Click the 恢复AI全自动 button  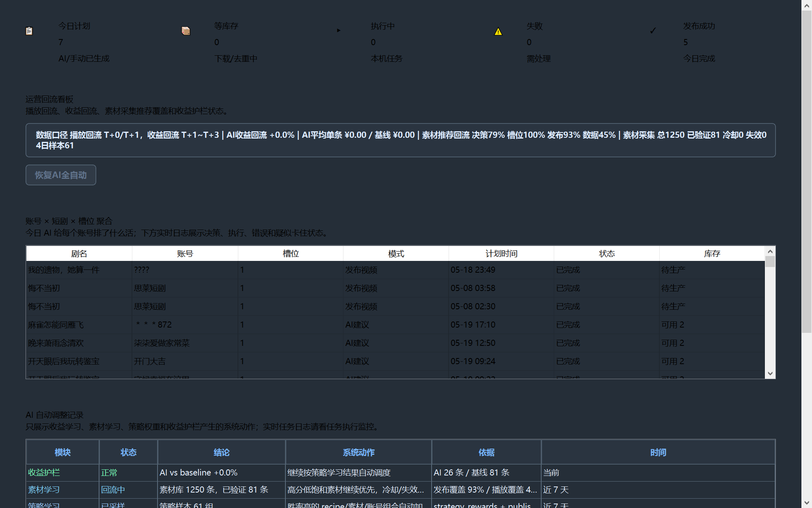pyautogui.click(x=61, y=175)
